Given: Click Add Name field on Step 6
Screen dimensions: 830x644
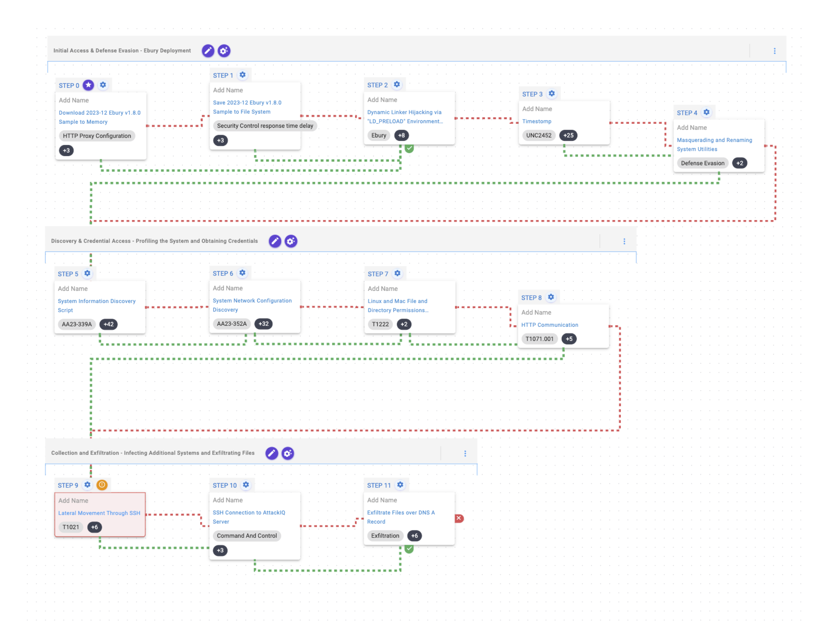Looking at the screenshot, I should 228,288.
